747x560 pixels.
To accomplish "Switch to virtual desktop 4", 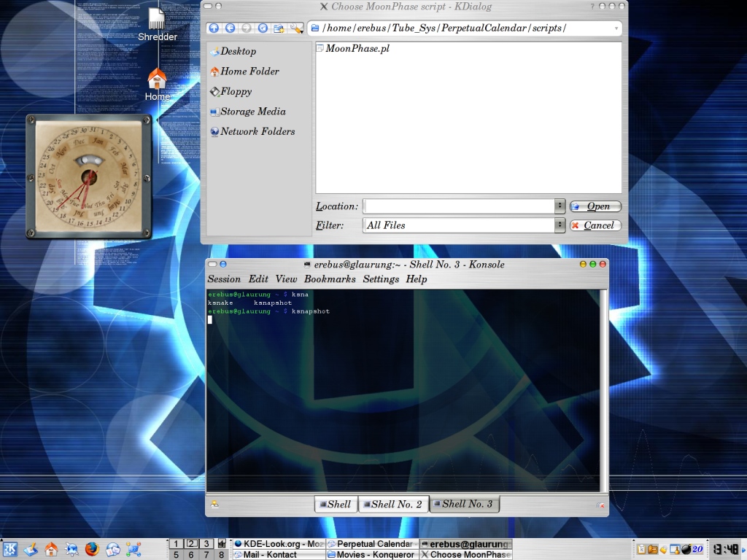I will point(222,544).
